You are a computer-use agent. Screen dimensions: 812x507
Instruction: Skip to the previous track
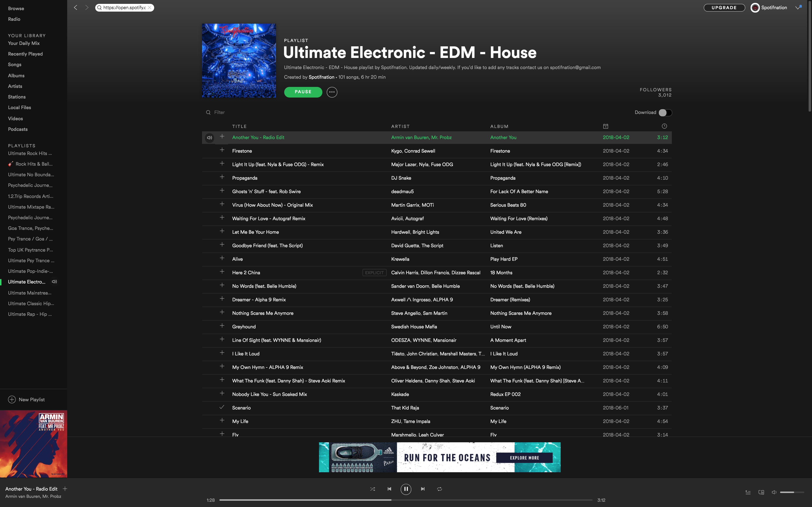coord(389,489)
